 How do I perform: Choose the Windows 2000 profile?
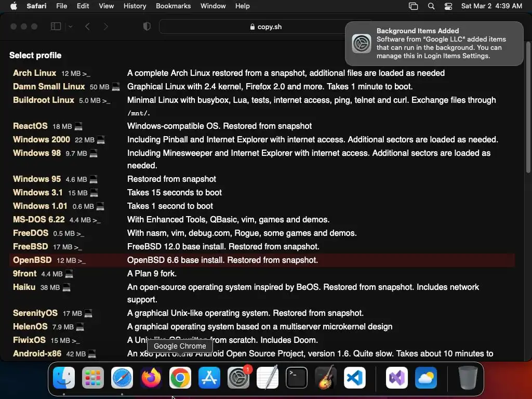coord(42,139)
